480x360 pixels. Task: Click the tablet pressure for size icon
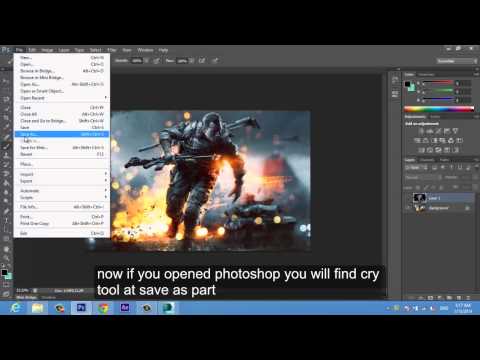(x=216, y=61)
